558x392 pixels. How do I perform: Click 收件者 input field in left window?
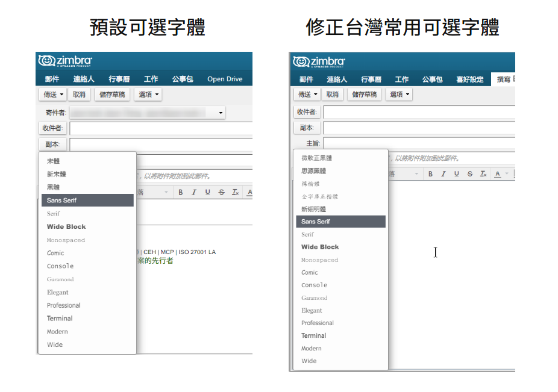161,128
